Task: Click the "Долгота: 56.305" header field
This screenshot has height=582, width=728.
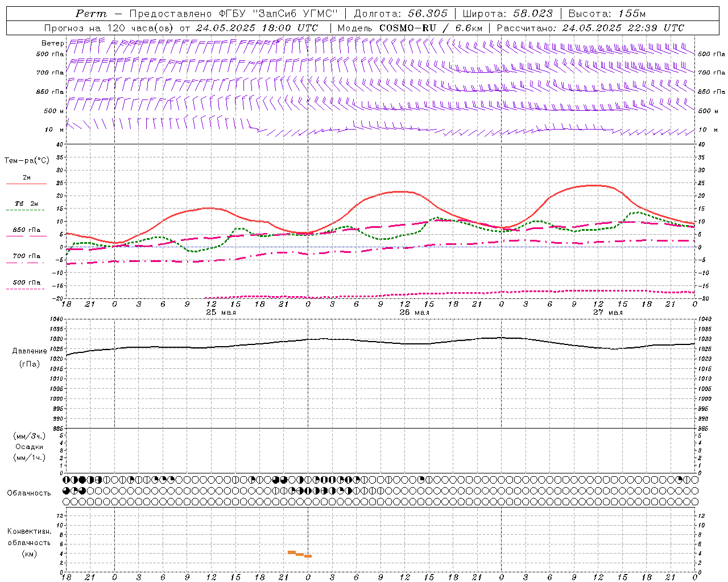Action: 400,14
